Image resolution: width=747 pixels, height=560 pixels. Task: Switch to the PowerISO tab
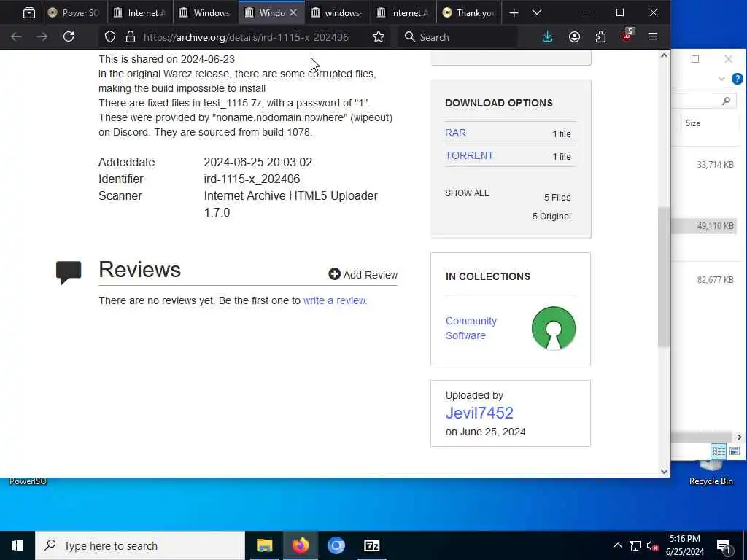pyautogui.click(x=74, y=13)
